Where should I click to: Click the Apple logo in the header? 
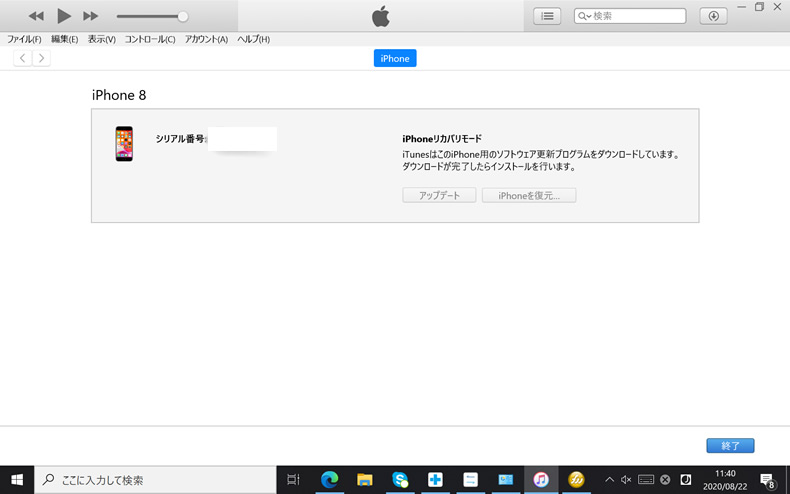tap(381, 16)
